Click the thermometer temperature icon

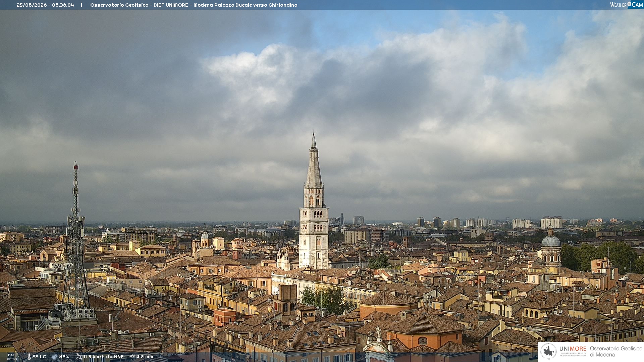point(29,357)
